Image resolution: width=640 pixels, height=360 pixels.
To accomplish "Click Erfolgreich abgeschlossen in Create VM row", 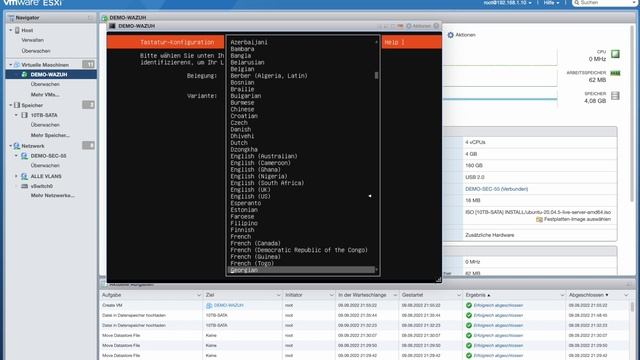I will (498, 305).
